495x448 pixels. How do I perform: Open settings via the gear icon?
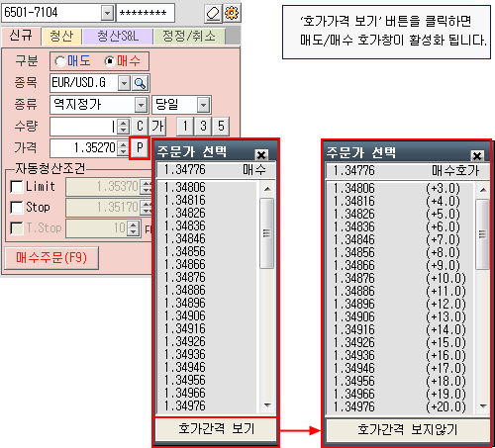(232, 13)
